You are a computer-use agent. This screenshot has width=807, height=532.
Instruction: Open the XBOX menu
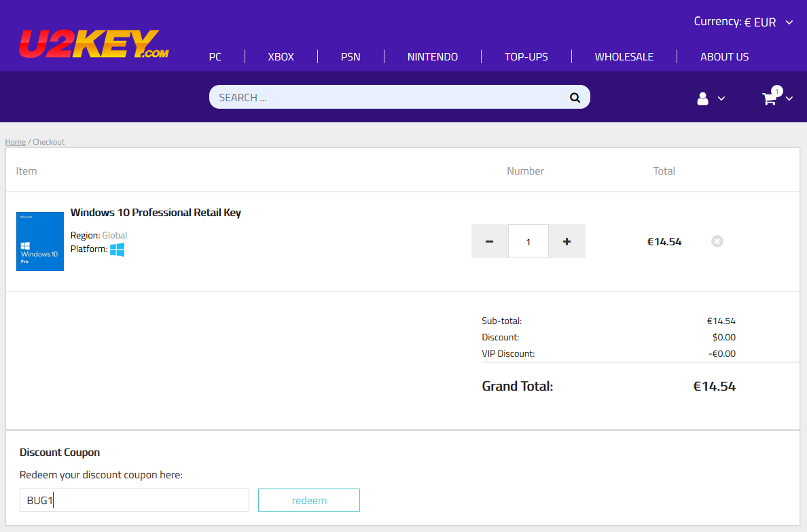coord(281,56)
